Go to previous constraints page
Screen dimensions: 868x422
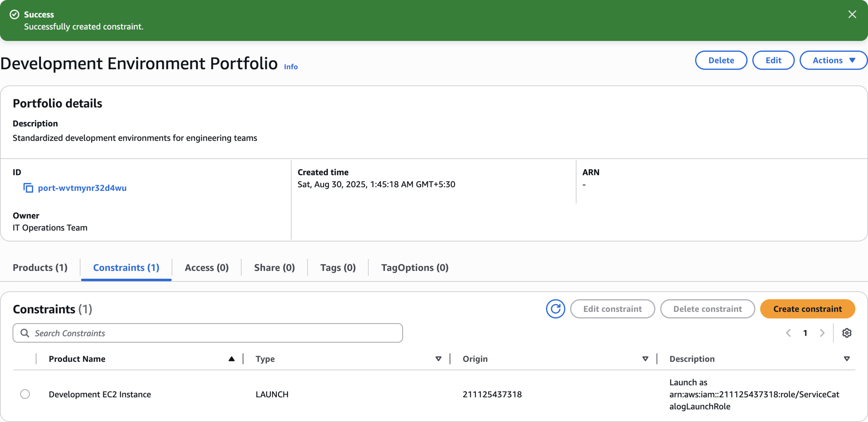[788, 333]
